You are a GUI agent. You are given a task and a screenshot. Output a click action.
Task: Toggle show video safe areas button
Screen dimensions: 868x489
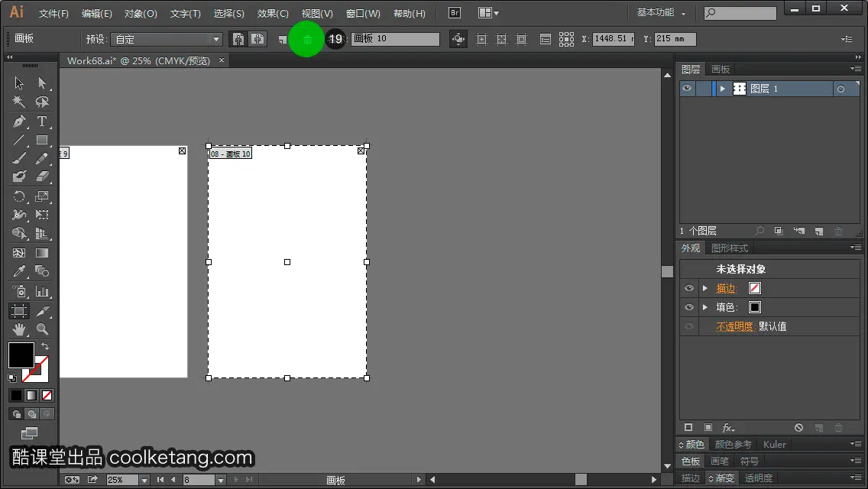tap(521, 39)
